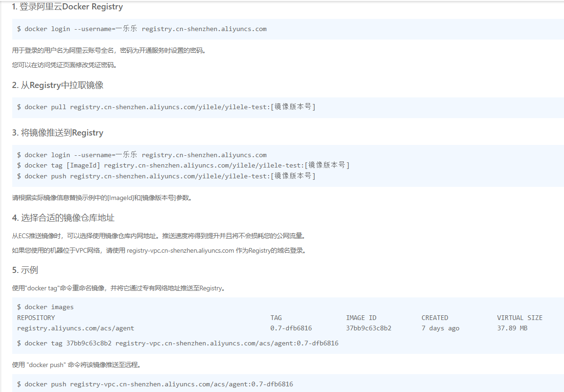This screenshot has width=564, height=392.
Task: Click heading '3. 将镜像推送到Registry'
Action: pyautogui.click(x=57, y=133)
